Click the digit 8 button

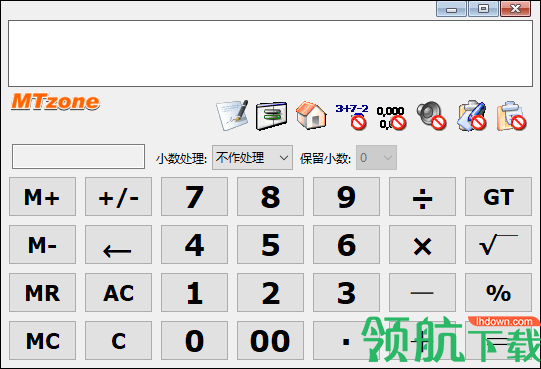coord(270,197)
